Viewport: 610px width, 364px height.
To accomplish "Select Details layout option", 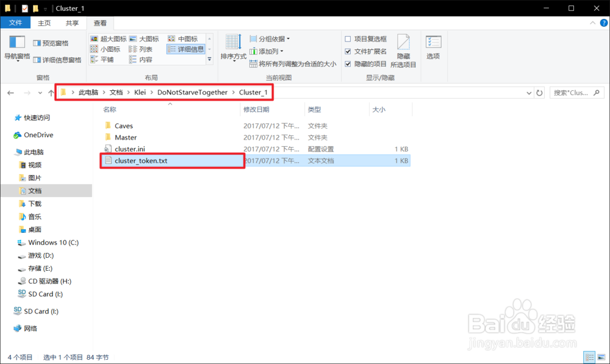I will [186, 49].
